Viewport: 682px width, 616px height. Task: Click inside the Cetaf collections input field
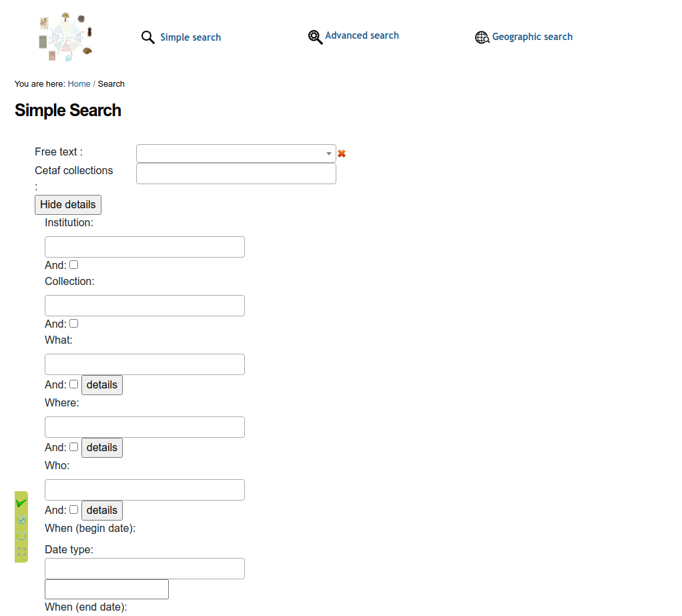[236, 173]
